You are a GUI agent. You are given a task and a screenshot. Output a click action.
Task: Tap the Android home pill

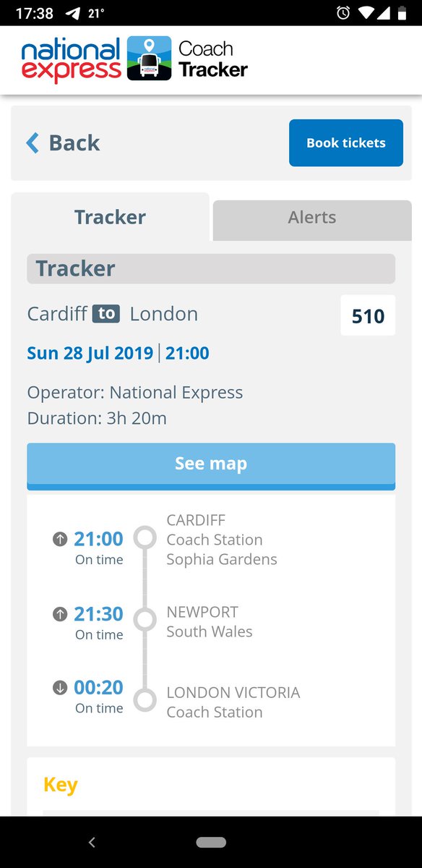click(211, 842)
